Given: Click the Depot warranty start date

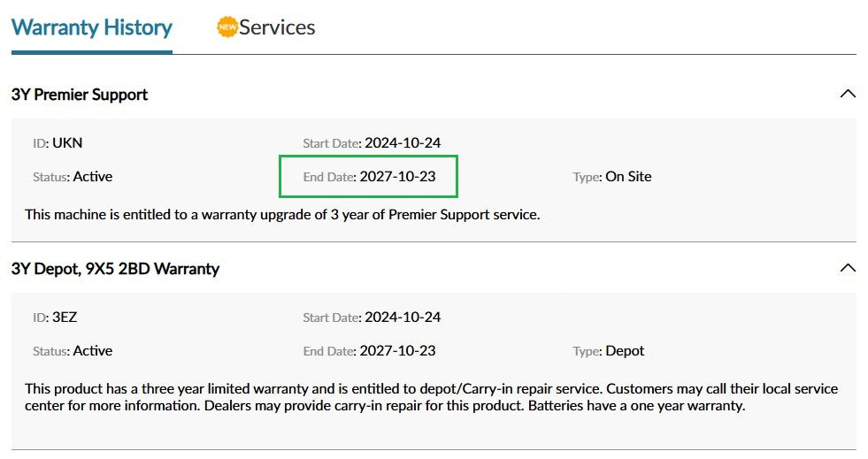Looking at the screenshot, I should (x=403, y=317).
